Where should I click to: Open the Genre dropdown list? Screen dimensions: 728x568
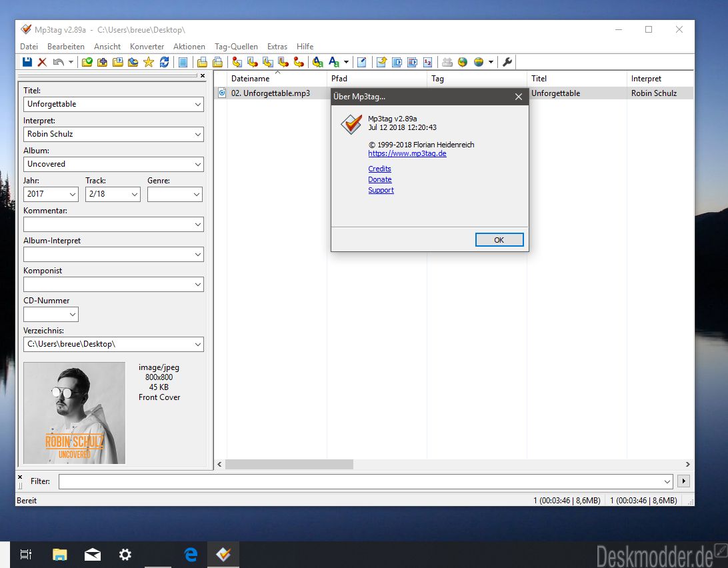(x=197, y=195)
